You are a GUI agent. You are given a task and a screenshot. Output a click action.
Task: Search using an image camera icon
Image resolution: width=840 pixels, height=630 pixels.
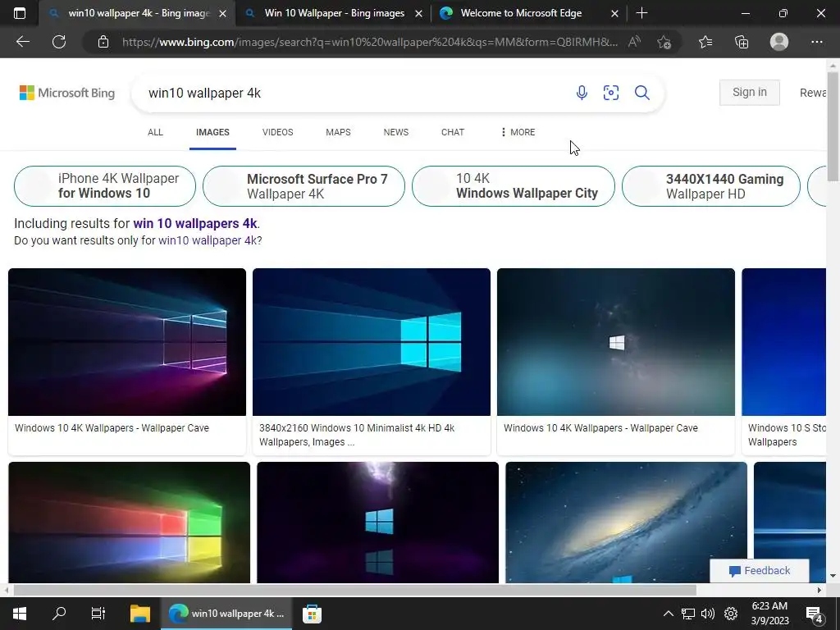pos(611,93)
